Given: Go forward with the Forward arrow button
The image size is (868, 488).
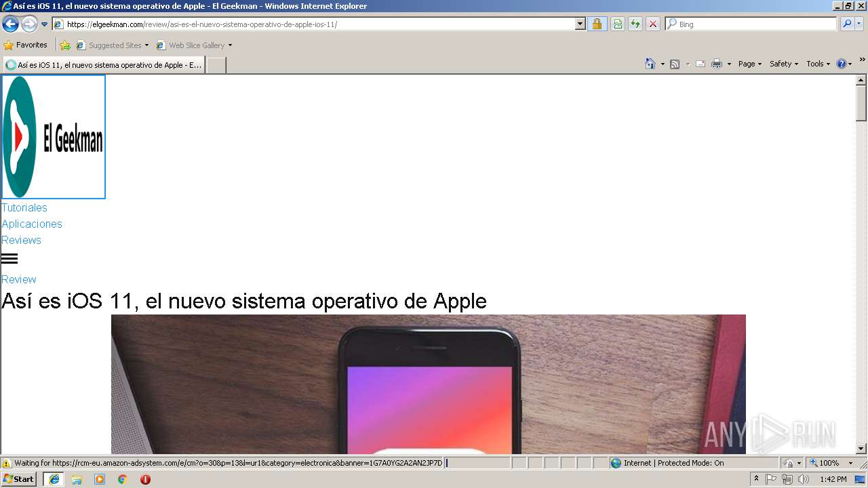Looking at the screenshot, I should point(29,24).
